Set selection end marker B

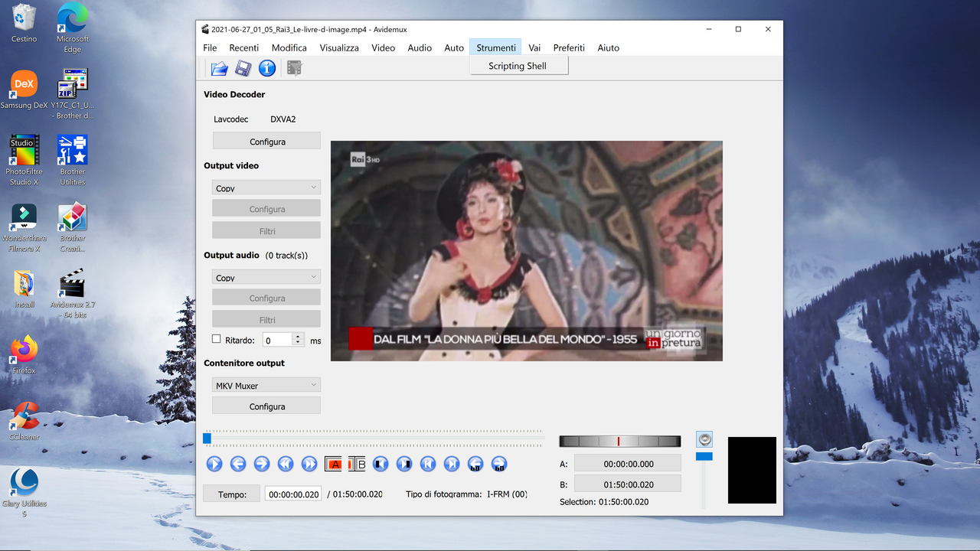pos(357,464)
